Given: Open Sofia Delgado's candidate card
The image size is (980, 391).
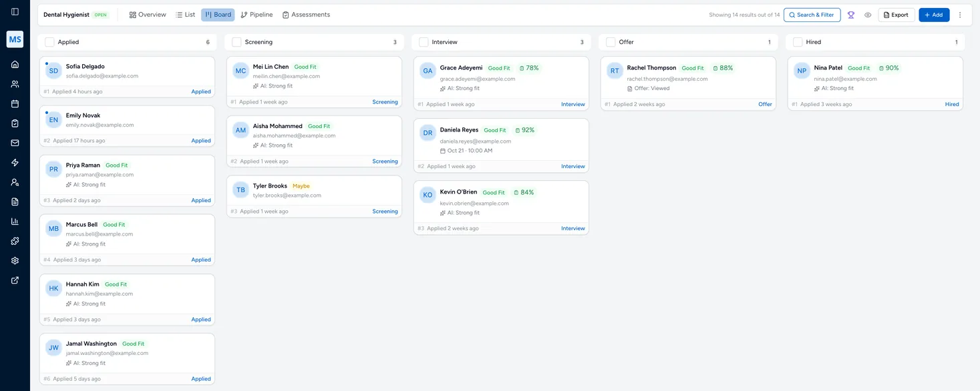Looking at the screenshot, I should click(127, 77).
